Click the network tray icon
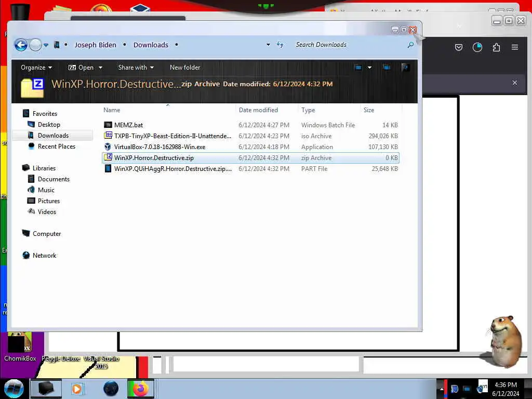 (467, 389)
